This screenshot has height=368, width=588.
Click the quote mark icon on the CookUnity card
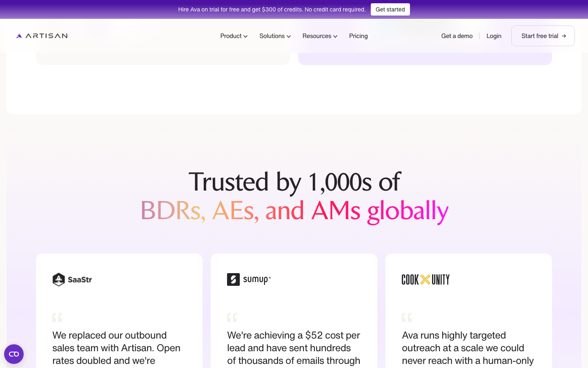point(407,317)
